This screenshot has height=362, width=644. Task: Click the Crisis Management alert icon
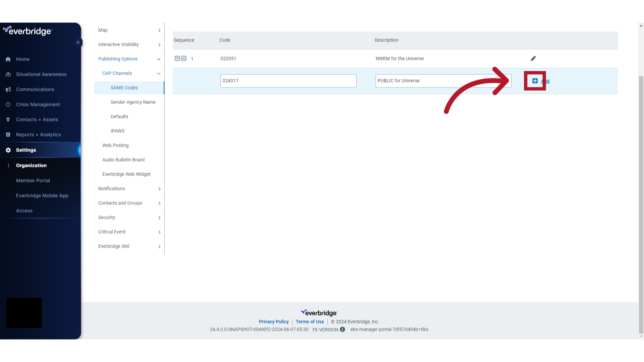point(8,104)
